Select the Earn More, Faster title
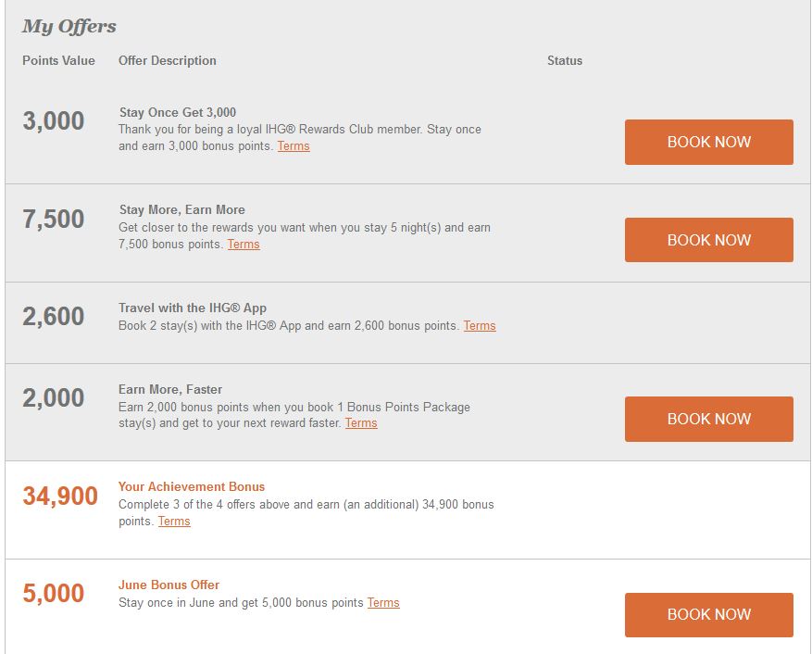This screenshot has width=812, height=654. coord(170,390)
